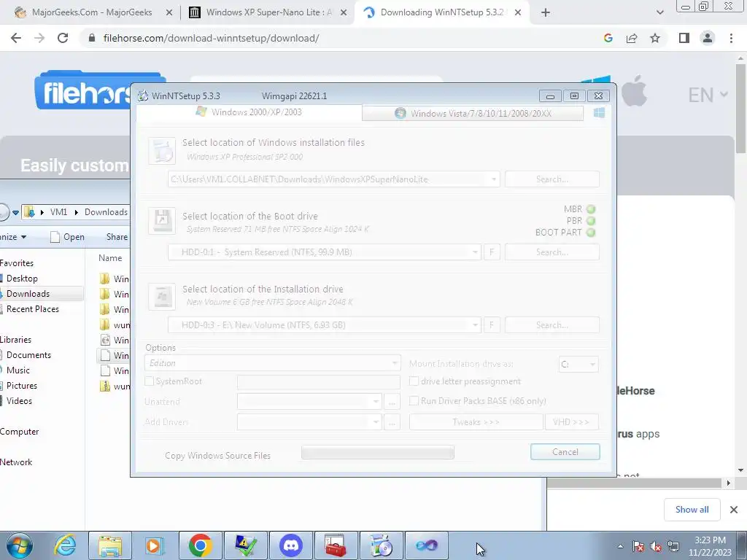Select Downloads in Explorer Favorites
The height and width of the screenshot is (560, 747).
pos(28,294)
